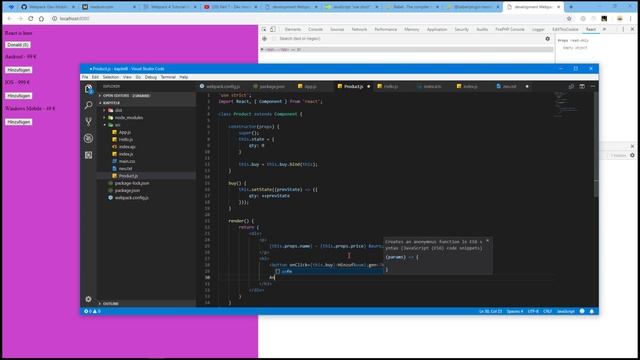The height and width of the screenshot is (360, 640).
Task: Click the JavaScript language mode indicator
Action: [565, 311]
